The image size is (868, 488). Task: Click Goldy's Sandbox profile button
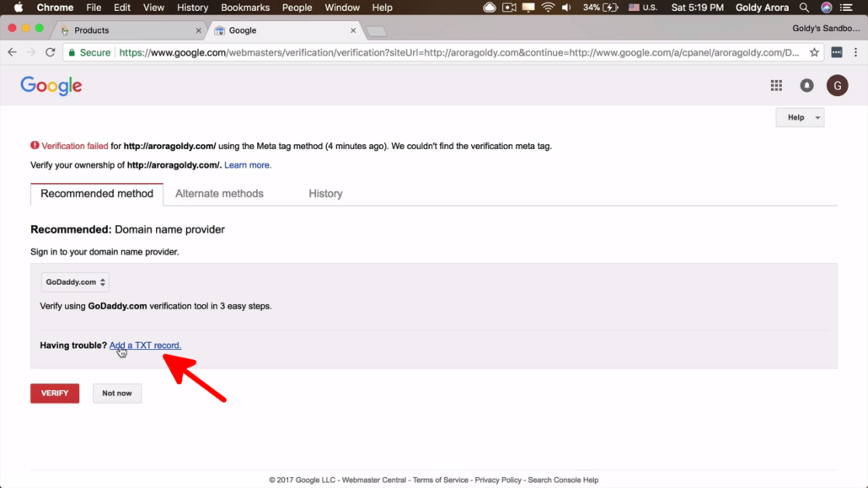(x=826, y=29)
